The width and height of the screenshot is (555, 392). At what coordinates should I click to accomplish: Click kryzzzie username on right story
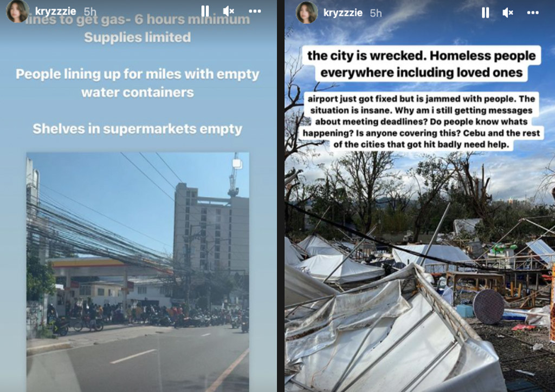click(x=343, y=13)
